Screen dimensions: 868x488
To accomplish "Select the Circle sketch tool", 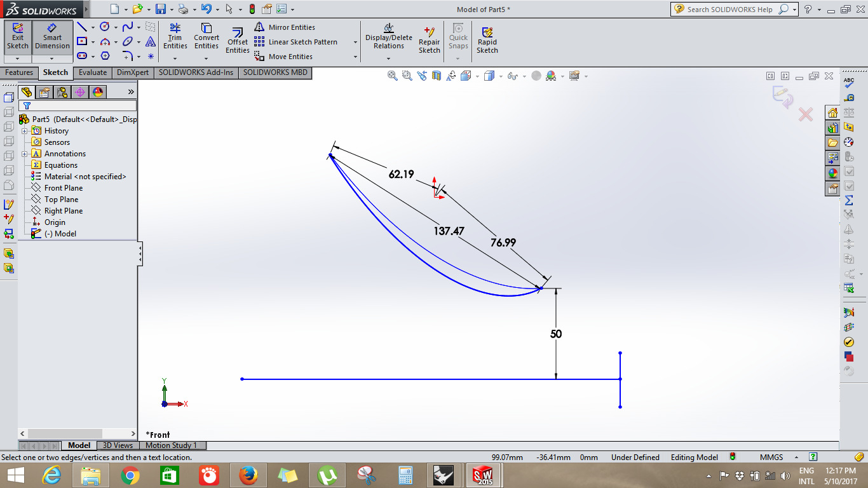I will pyautogui.click(x=105, y=27).
